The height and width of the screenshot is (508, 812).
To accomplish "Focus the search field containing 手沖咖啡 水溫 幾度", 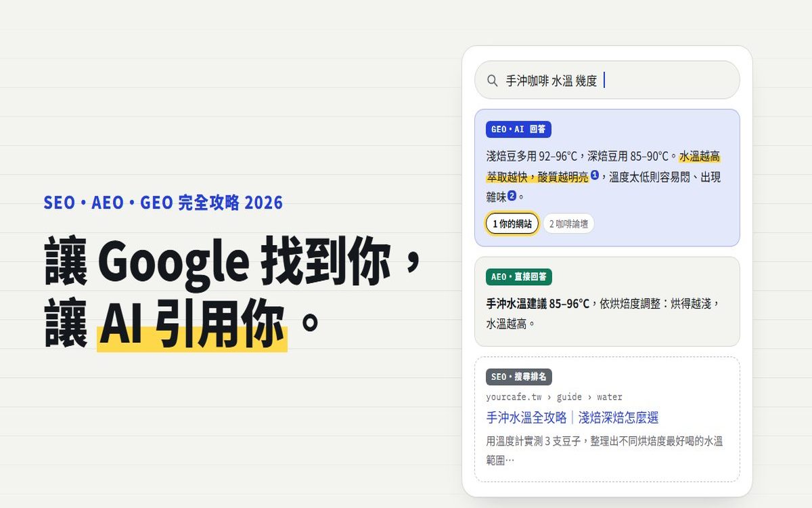I will [607, 80].
